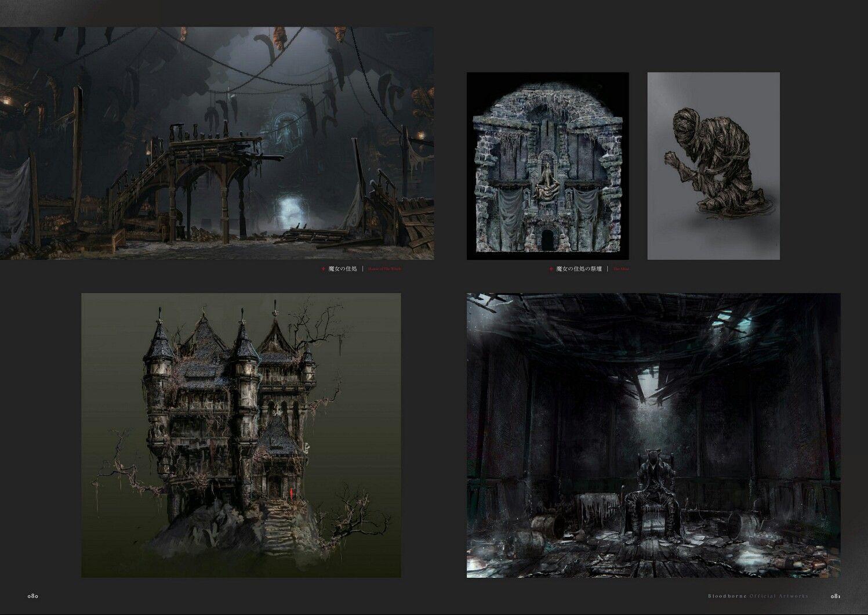Image resolution: width=868 pixels, height=615 pixels.
Task: Click page number 081
Action: [835, 596]
